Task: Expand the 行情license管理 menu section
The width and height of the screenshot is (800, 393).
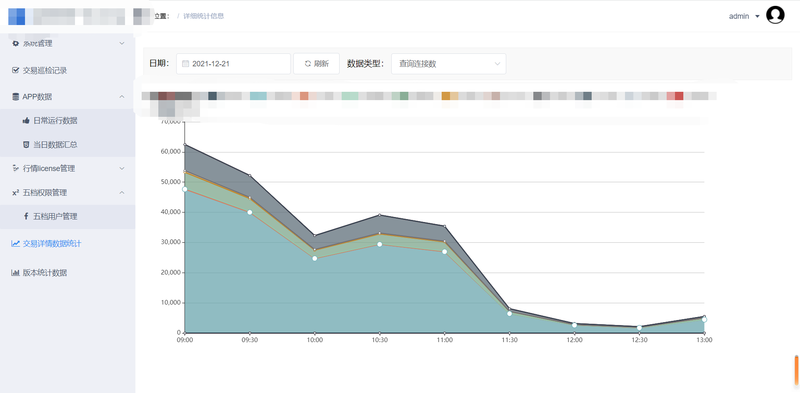Action: [x=122, y=168]
